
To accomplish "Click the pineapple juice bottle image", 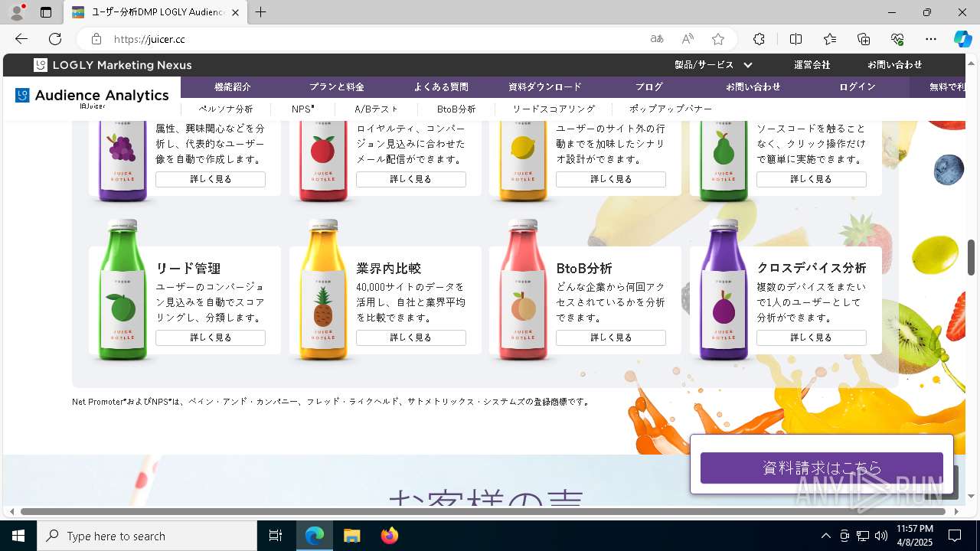I will (x=323, y=289).
